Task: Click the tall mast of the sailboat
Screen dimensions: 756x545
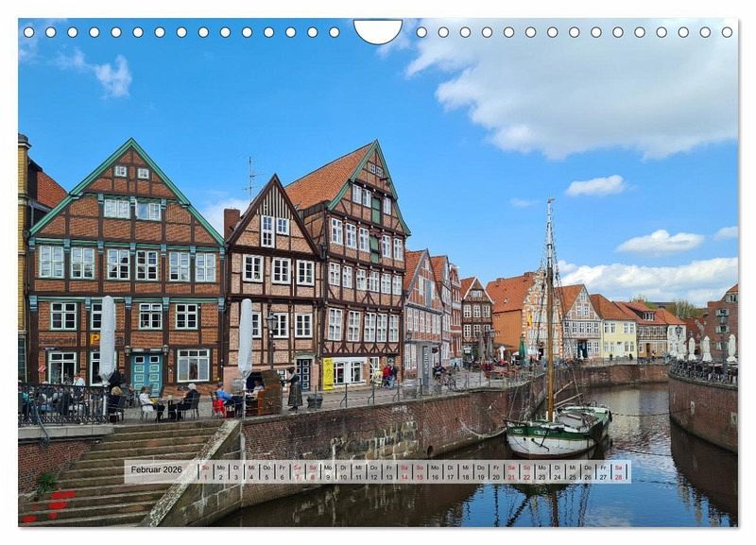Action: pyautogui.click(x=550, y=302)
